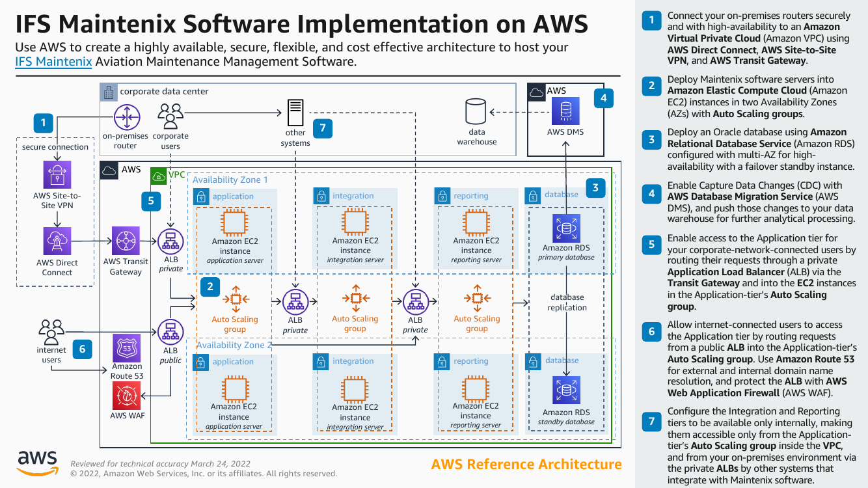Click the VPC cloud lock icon

(158, 175)
